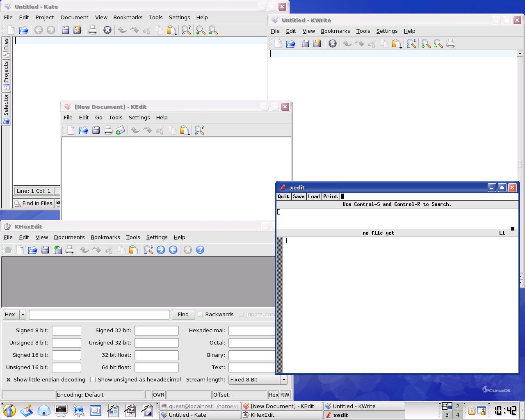Open the Document menu in Kate

pos(74,17)
